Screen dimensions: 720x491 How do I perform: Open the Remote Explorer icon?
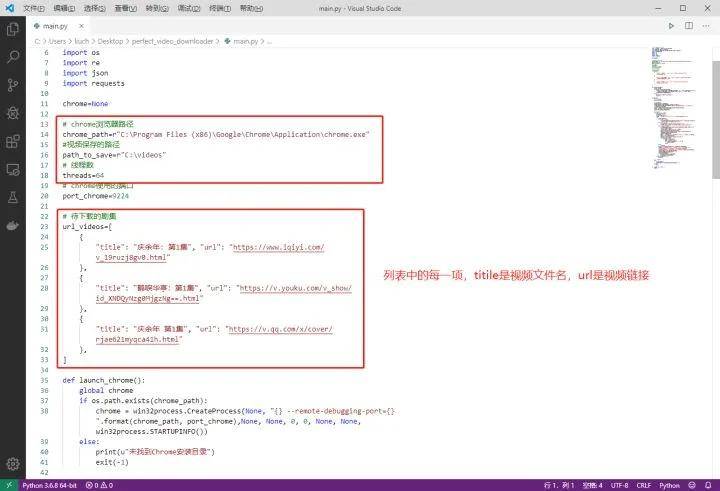click(x=13, y=169)
